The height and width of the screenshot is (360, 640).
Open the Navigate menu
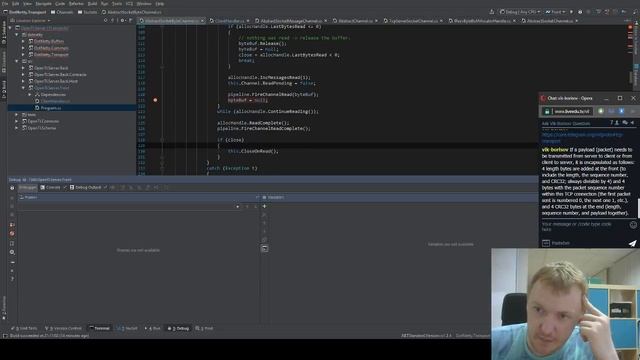[x=43, y=4]
